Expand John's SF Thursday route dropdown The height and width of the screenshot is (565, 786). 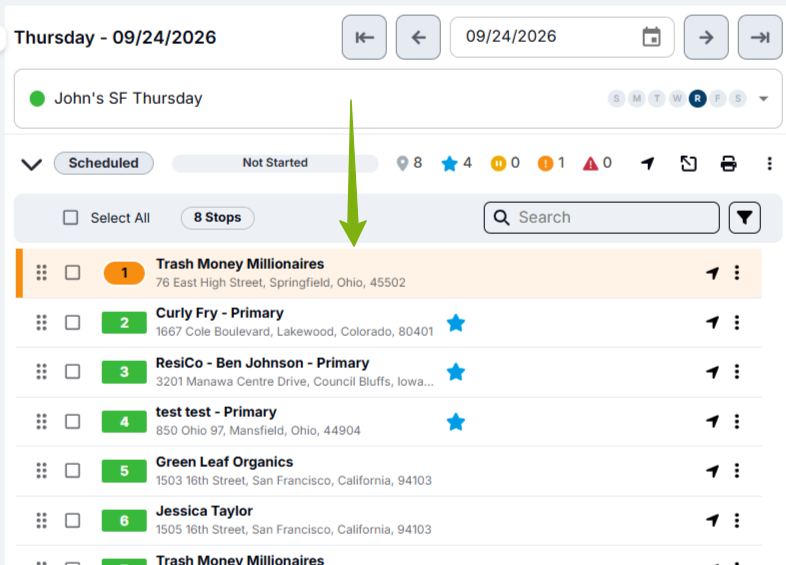click(763, 99)
